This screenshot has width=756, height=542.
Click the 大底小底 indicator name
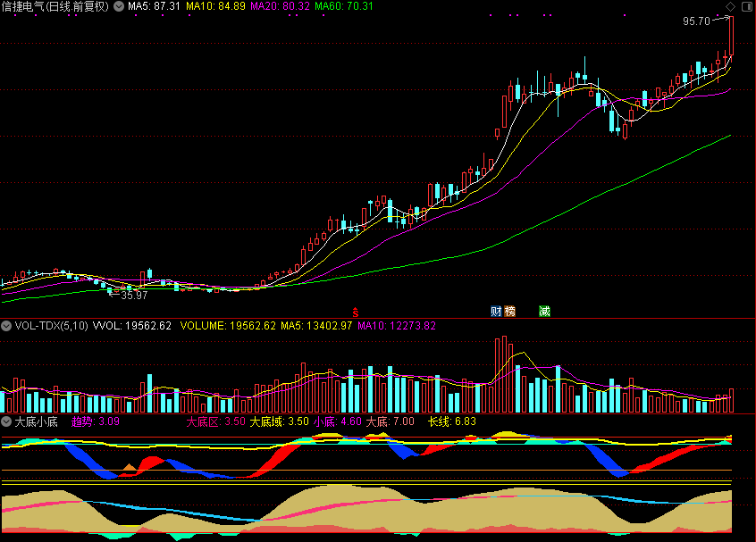pos(36,421)
